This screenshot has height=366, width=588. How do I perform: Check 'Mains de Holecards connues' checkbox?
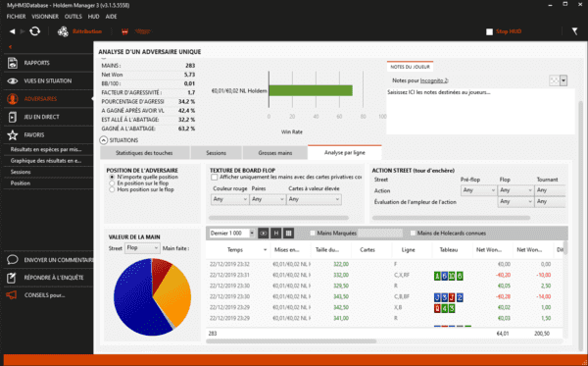pyautogui.click(x=413, y=234)
